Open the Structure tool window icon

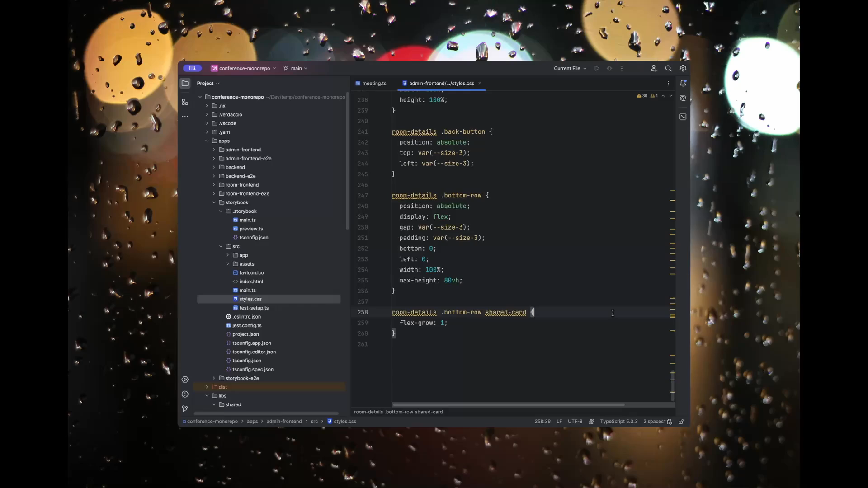[185, 102]
